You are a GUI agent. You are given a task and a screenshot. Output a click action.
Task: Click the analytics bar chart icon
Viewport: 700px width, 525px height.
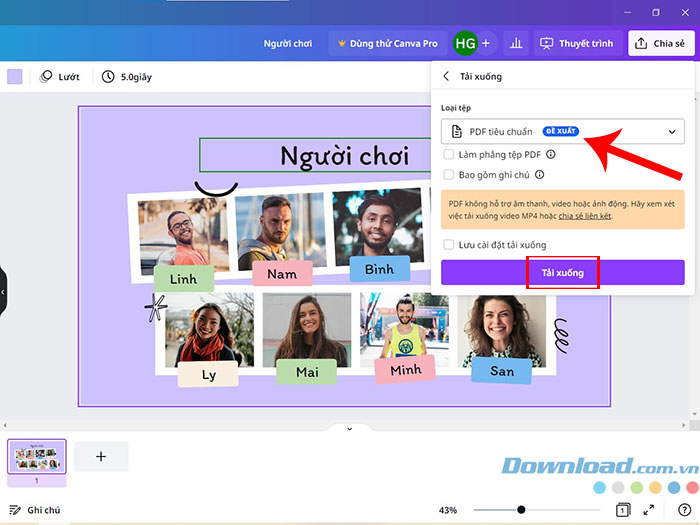pyautogui.click(x=516, y=44)
